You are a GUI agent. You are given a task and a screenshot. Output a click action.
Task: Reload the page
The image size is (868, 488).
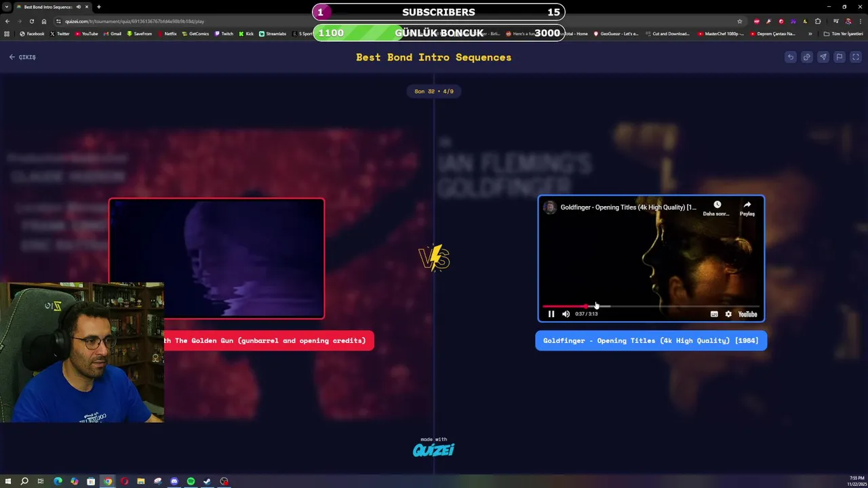31,21
